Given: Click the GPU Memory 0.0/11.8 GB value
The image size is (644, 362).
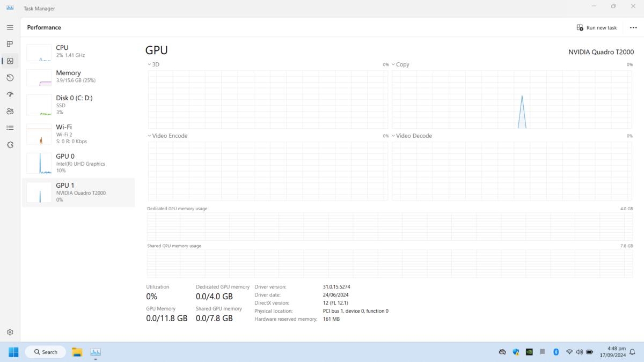Looking at the screenshot, I should pyautogui.click(x=167, y=318).
